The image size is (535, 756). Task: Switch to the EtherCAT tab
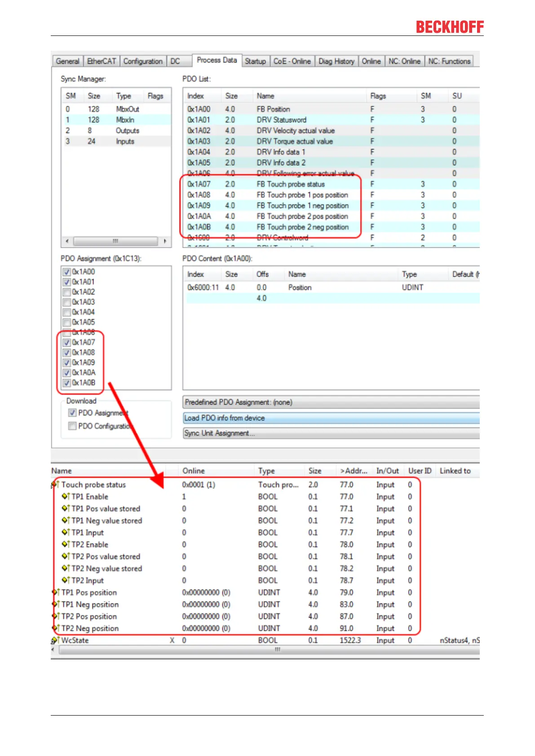pyautogui.click(x=102, y=61)
